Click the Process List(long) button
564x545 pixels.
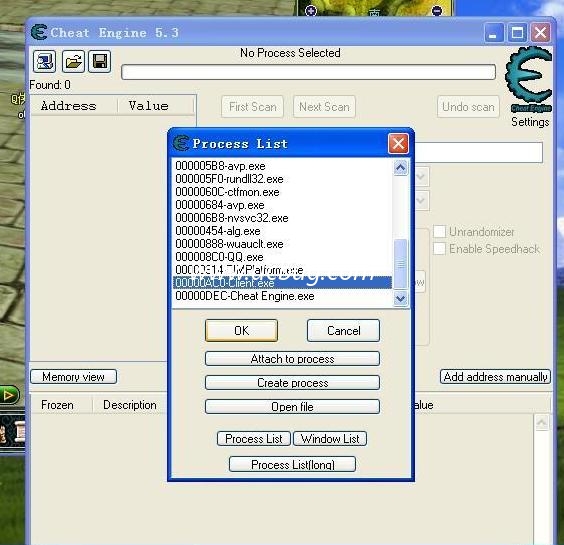292,464
